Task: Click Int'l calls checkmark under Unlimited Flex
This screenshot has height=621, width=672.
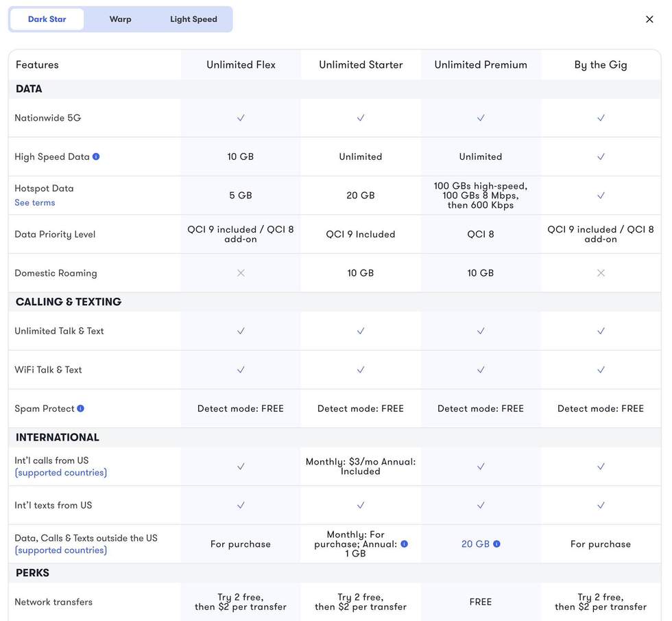Action: pyautogui.click(x=241, y=466)
